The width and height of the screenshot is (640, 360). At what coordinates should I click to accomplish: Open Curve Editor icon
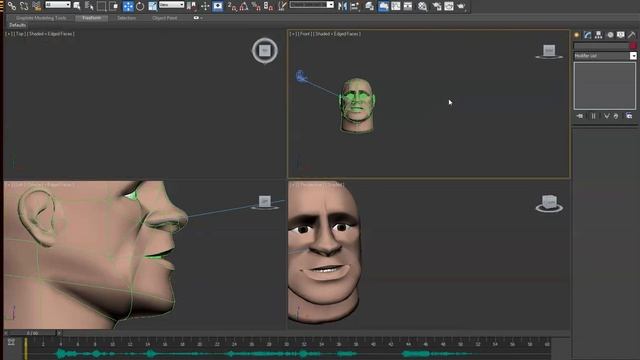(396, 6)
